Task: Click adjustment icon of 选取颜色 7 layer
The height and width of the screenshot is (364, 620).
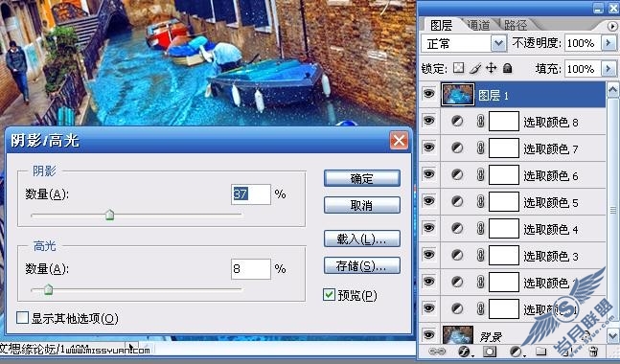Action: click(x=457, y=148)
